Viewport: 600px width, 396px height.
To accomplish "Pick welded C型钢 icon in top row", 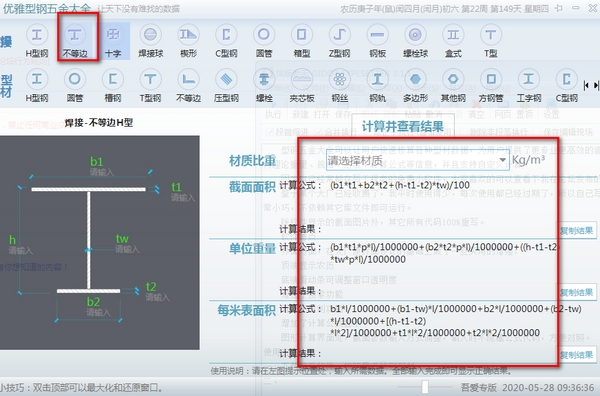I will click(x=226, y=41).
